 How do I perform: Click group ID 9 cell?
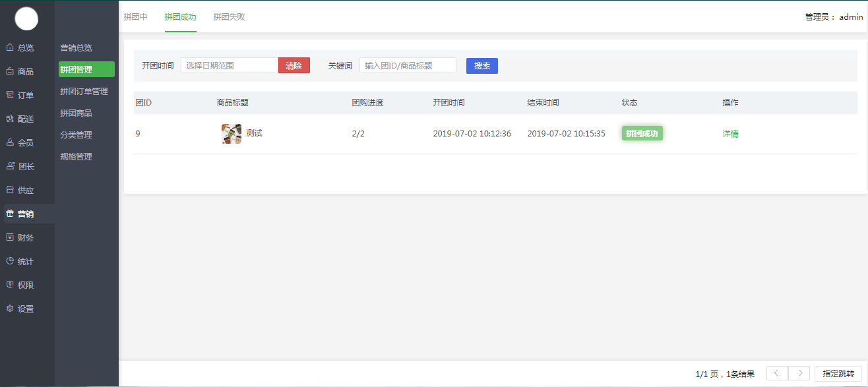pyautogui.click(x=138, y=134)
